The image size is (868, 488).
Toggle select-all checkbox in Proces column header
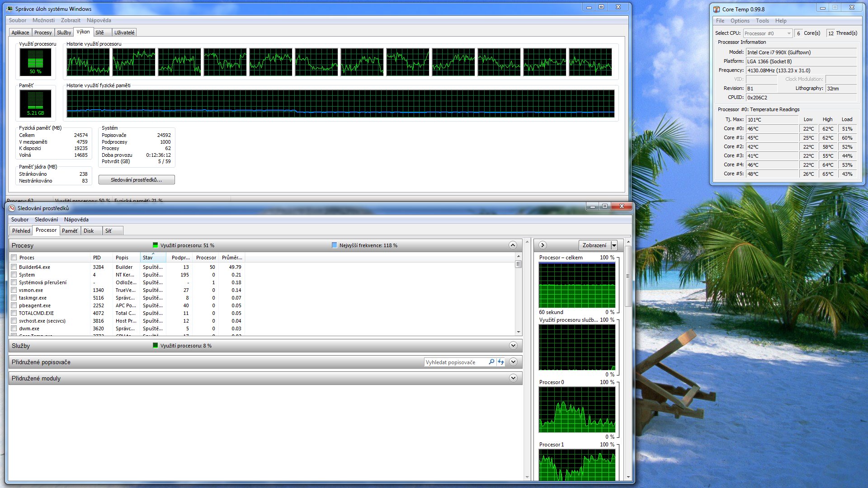tap(14, 258)
